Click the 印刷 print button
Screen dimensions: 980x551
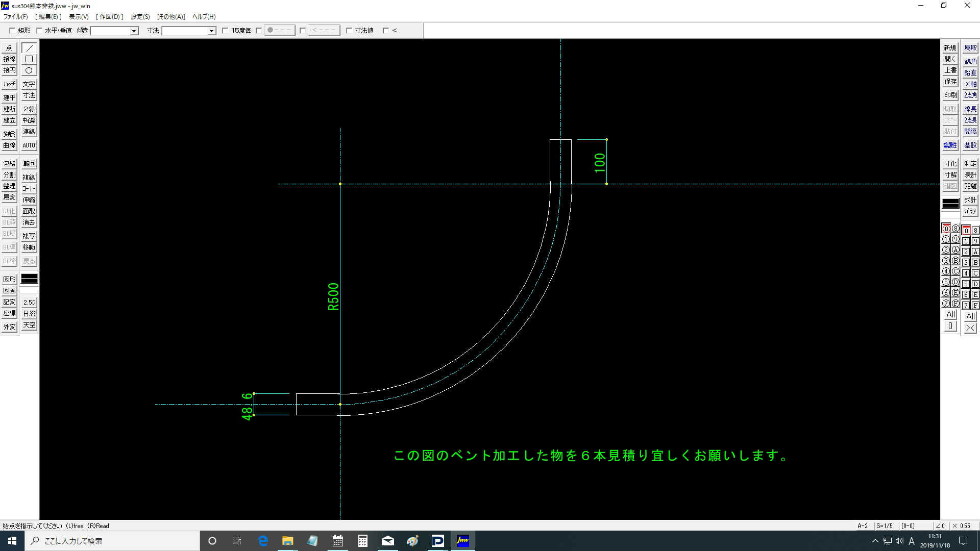pos(950,95)
